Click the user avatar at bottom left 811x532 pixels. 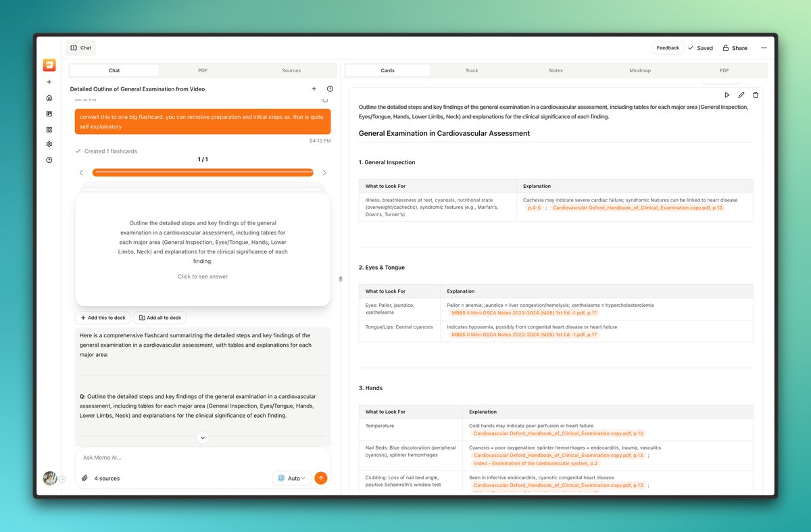pyautogui.click(x=49, y=478)
